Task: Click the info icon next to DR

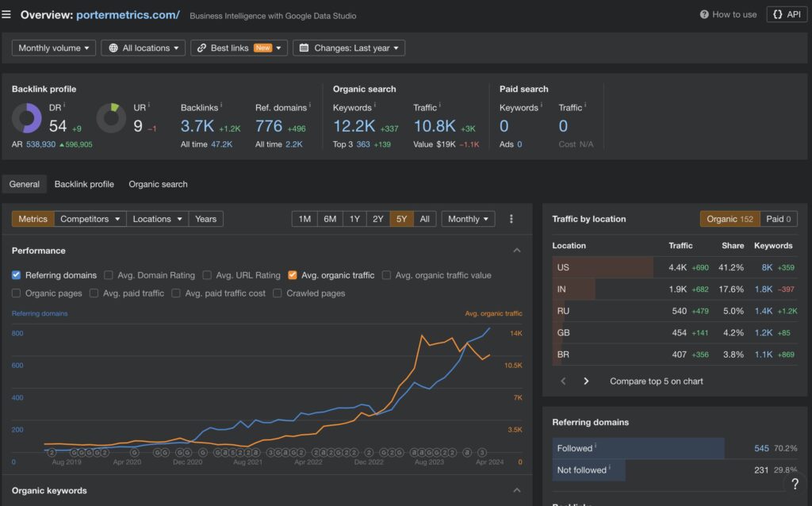Action: click(64, 105)
